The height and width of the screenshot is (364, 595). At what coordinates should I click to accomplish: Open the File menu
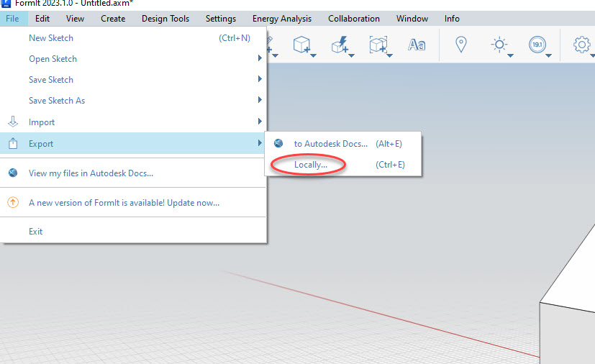pos(12,19)
